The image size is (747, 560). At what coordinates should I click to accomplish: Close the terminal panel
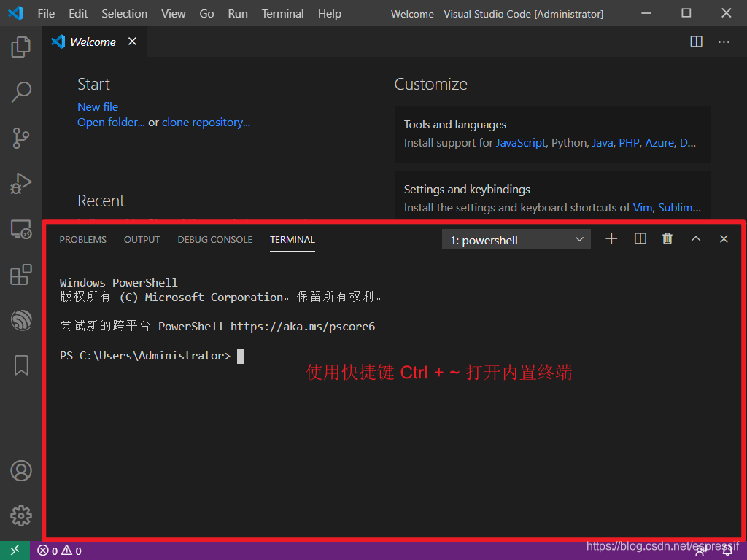[x=724, y=238]
